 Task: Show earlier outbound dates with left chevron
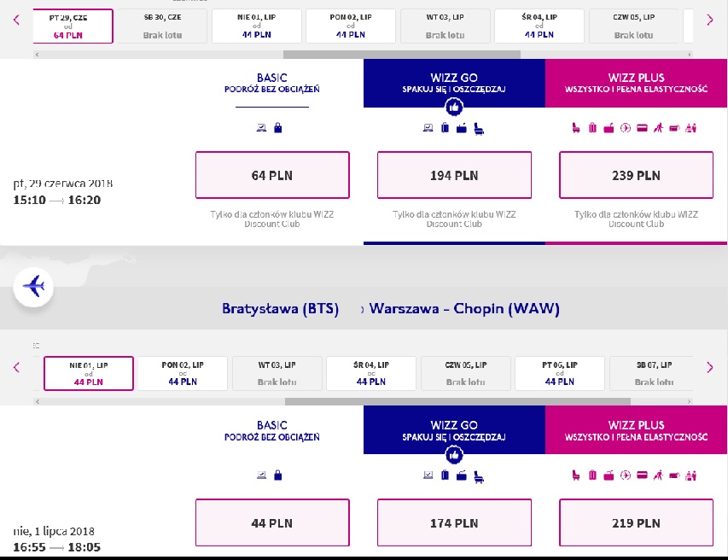pos(17,20)
